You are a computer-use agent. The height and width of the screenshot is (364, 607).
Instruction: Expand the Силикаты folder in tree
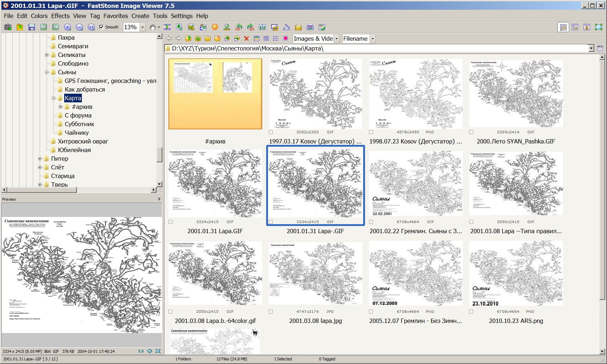(47, 55)
